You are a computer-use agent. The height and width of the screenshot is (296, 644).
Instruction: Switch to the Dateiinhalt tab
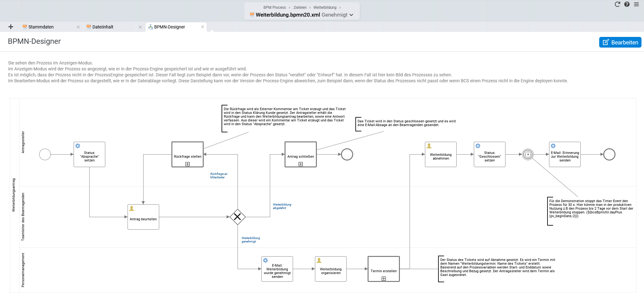pyautogui.click(x=103, y=27)
